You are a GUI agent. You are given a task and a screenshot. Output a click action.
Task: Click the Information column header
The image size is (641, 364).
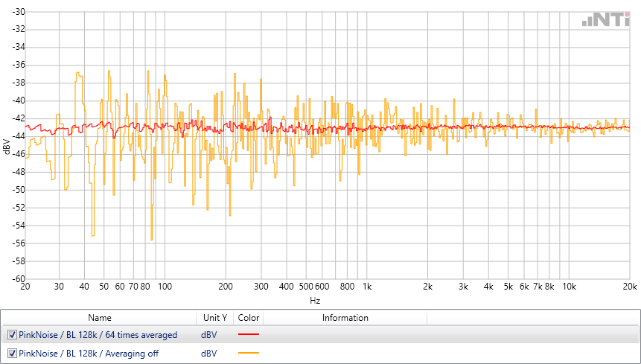345,318
